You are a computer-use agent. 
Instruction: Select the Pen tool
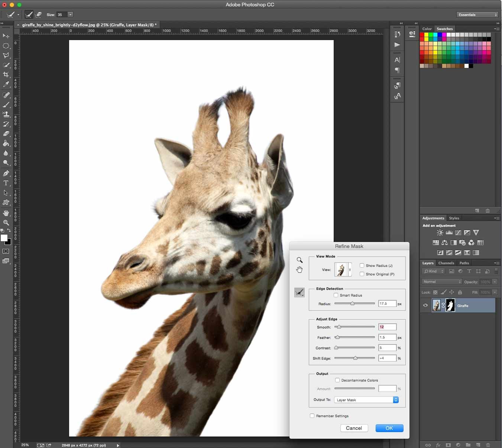tap(6, 173)
